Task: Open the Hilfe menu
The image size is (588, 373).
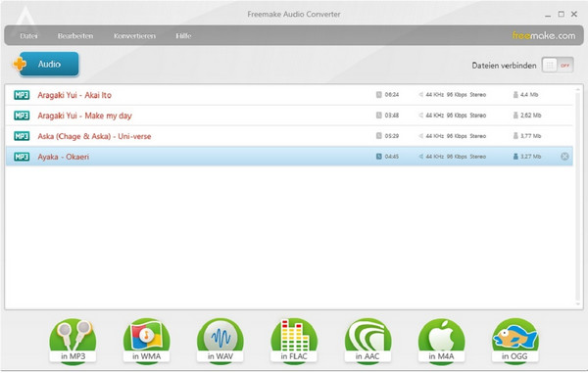Action: (183, 36)
